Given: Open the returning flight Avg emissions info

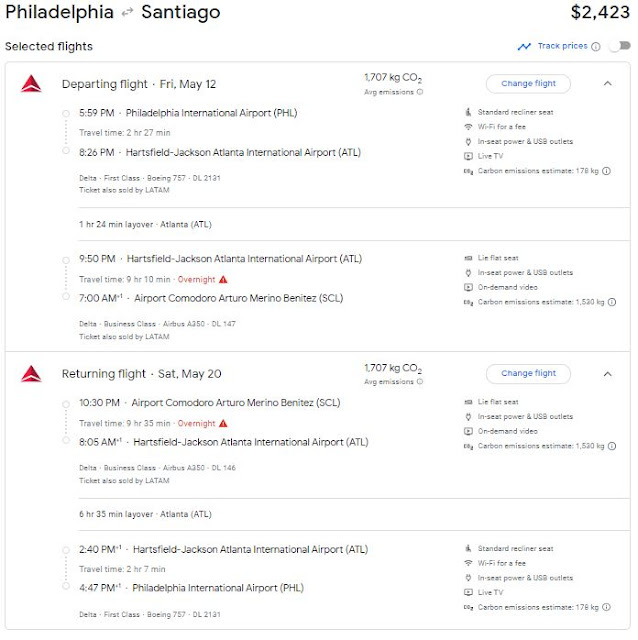Looking at the screenshot, I should (x=419, y=382).
